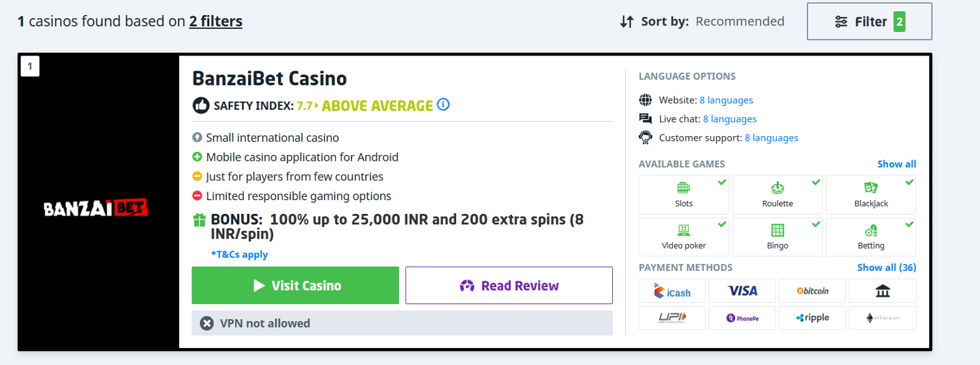This screenshot has width=980, height=365.
Task: Click the Ethereum payment icon
Action: pyautogui.click(x=883, y=318)
